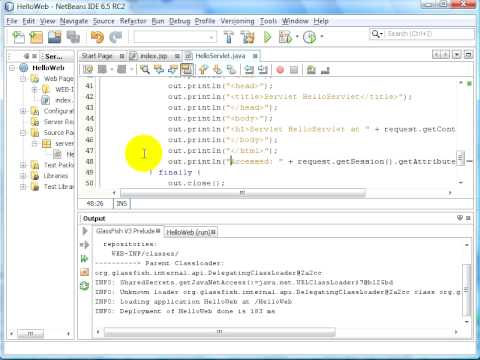Select the HelloServlet.java tab
Viewport: 480px width, 360px height.
click(220, 56)
